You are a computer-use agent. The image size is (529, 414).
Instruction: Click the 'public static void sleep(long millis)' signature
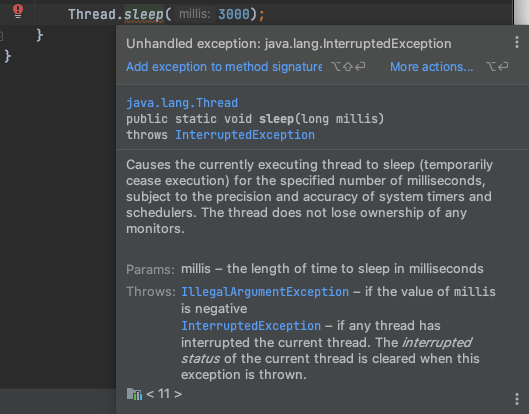tap(255, 119)
